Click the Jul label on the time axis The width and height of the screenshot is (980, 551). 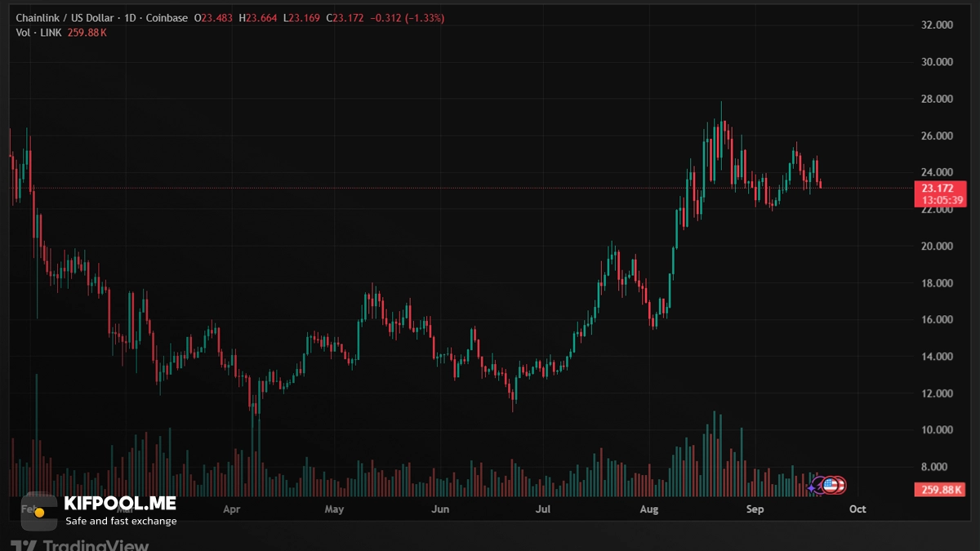coord(543,509)
